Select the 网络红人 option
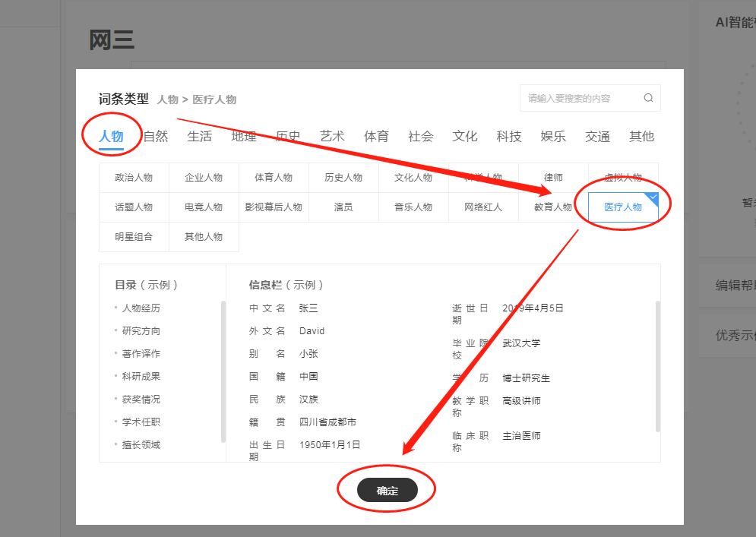 [x=483, y=207]
